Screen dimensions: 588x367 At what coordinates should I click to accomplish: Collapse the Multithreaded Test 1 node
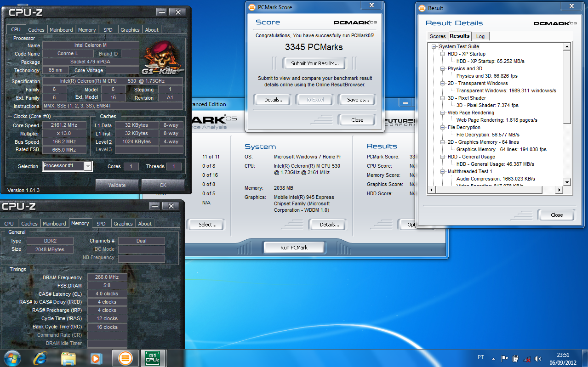[x=443, y=171]
